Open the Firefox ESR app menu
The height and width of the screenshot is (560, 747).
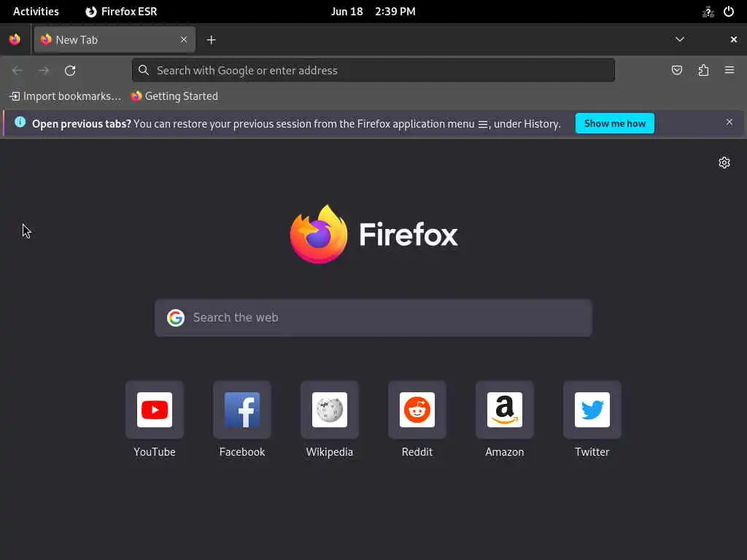pyautogui.click(x=122, y=12)
